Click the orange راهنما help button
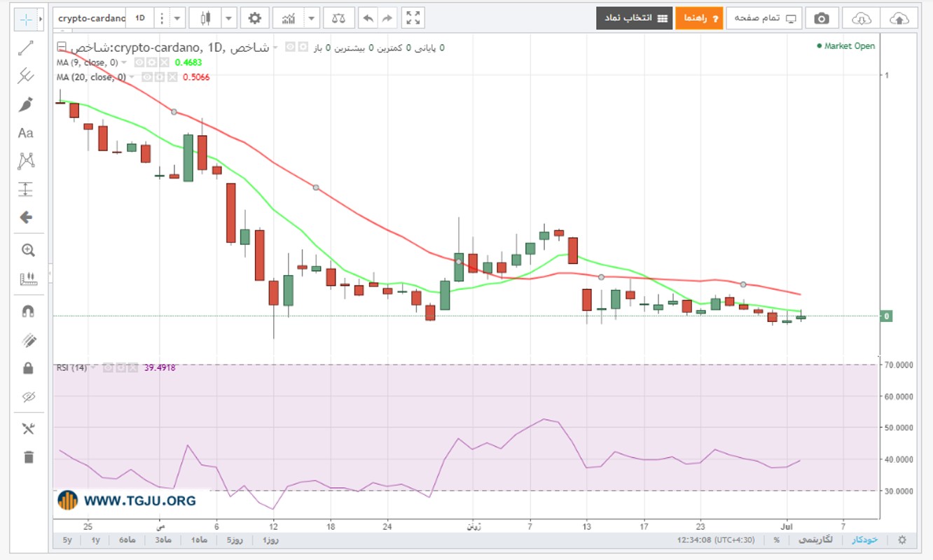933x560 pixels. click(699, 18)
